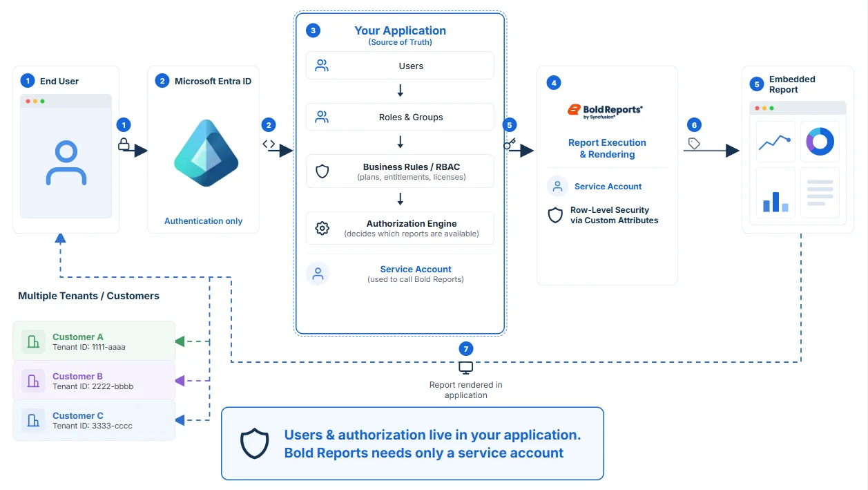868x490 pixels.
Task: Click the code brackets icon after Entra ID
Action: tap(269, 144)
